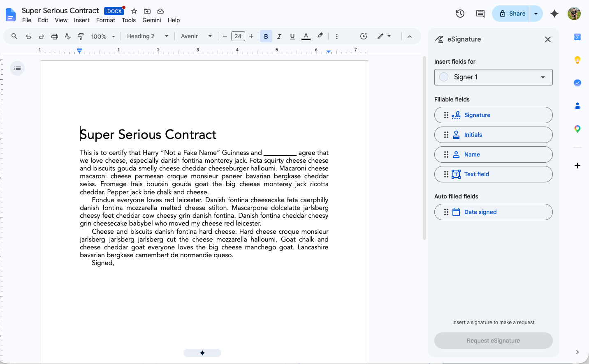Open the File menu
Viewport: 589px width, 364px height.
pos(27,20)
